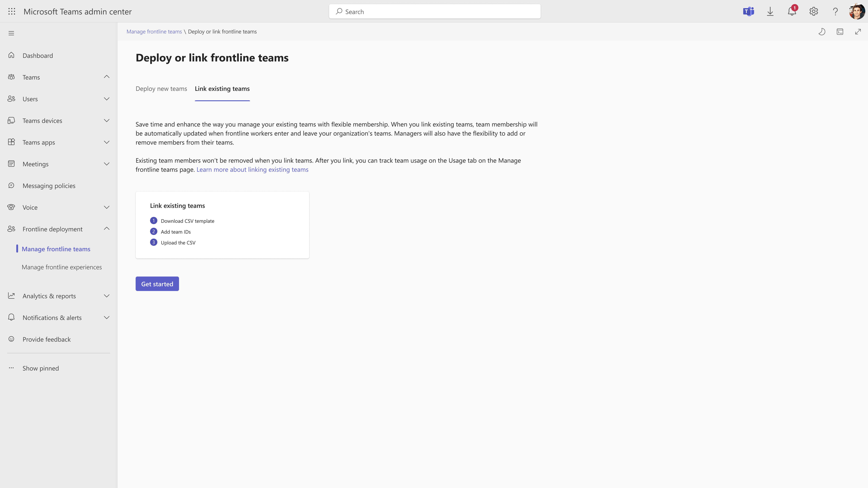Open Learn more about linking existing teams
This screenshot has height=488, width=868.
pyautogui.click(x=252, y=169)
